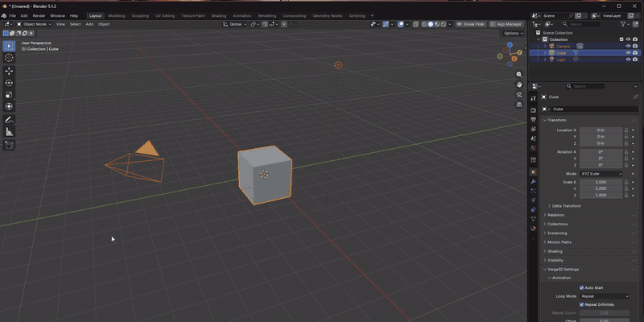Open the Object Constraints properties tab

(533, 210)
